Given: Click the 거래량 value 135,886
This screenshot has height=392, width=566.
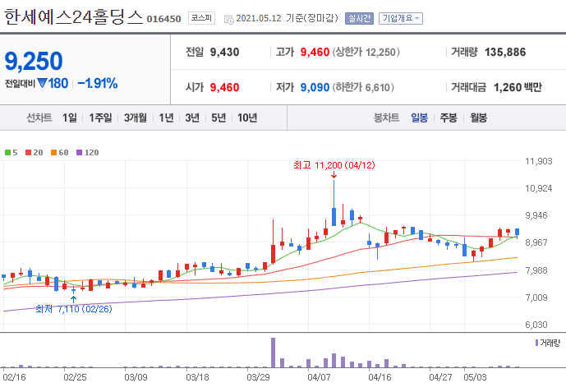Looking at the screenshot, I should 505,53.
